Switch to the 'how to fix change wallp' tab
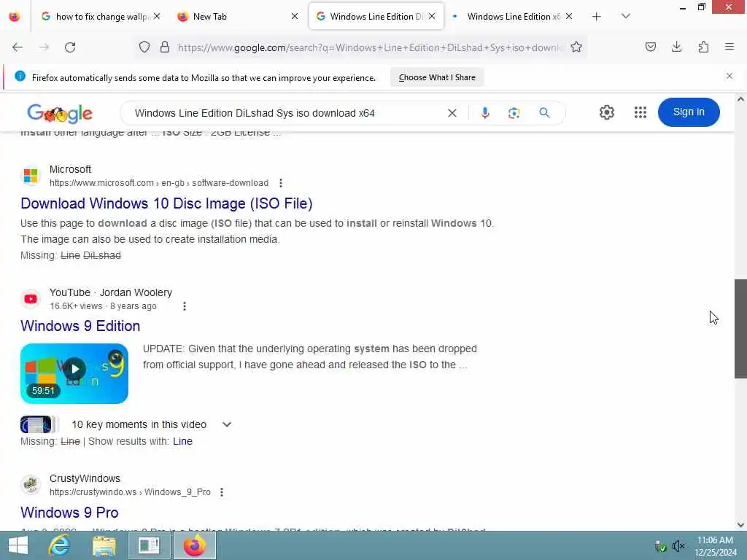Screen dimensions: 747x560 (x=100, y=17)
